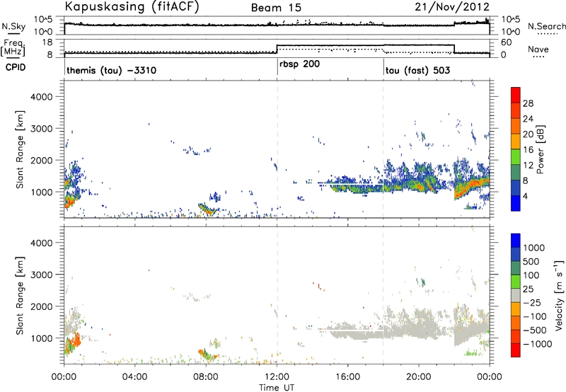Click the 'CPID' row label
The height and width of the screenshot is (392, 566).
click(x=16, y=67)
